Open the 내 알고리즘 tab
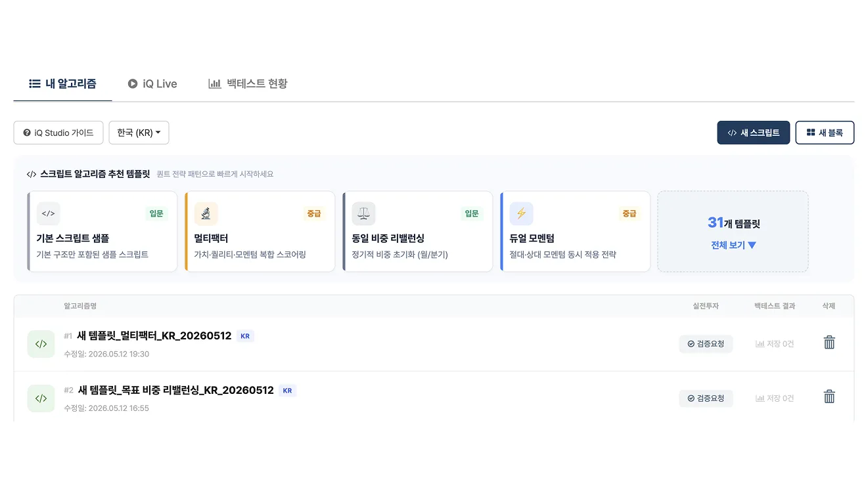 point(63,84)
